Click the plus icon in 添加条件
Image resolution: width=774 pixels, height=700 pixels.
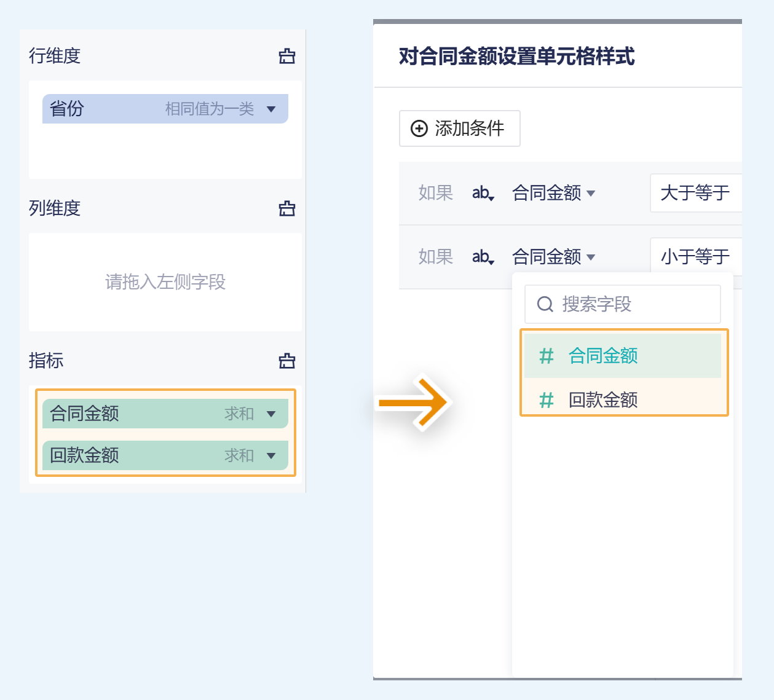(x=419, y=128)
